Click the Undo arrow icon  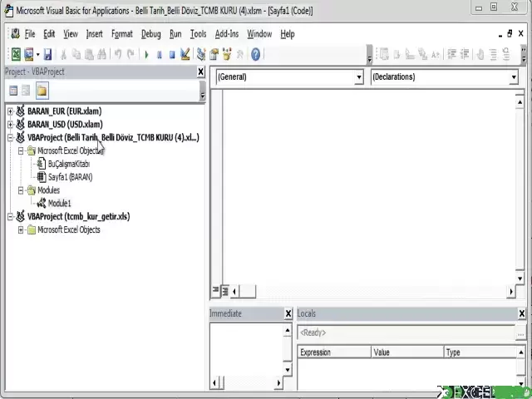118,54
